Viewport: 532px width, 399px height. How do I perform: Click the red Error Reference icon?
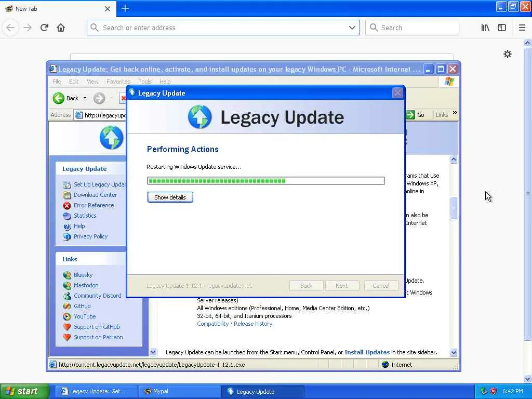point(67,206)
